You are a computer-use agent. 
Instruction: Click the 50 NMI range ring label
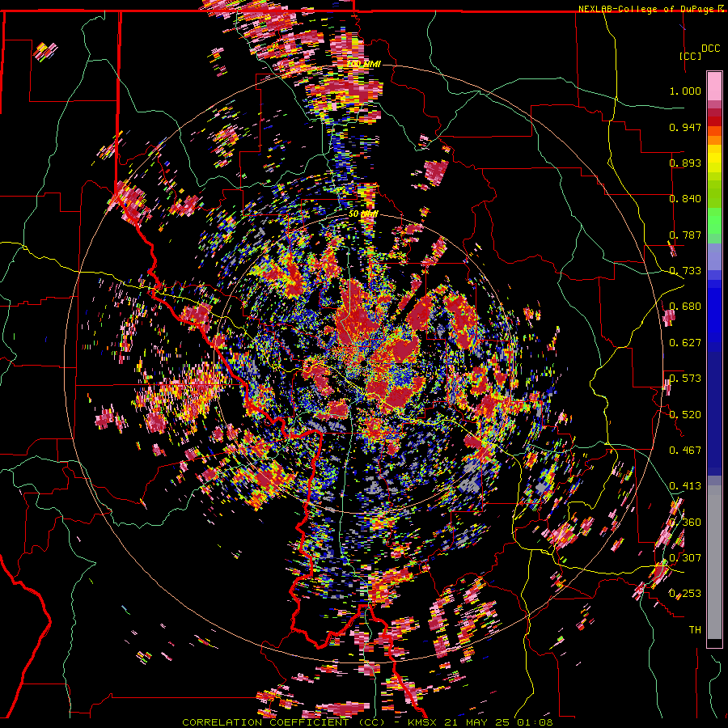click(363, 214)
